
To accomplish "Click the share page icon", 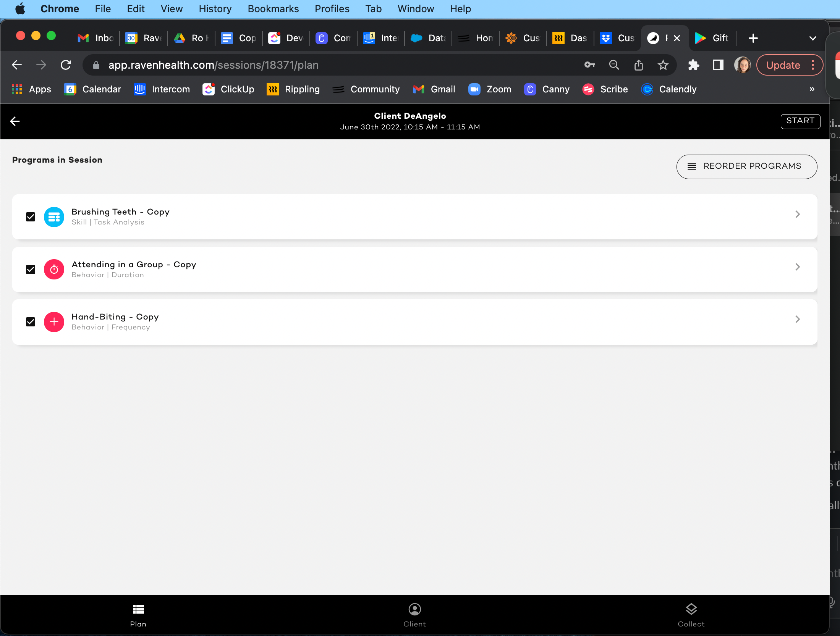I will (x=639, y=65).
